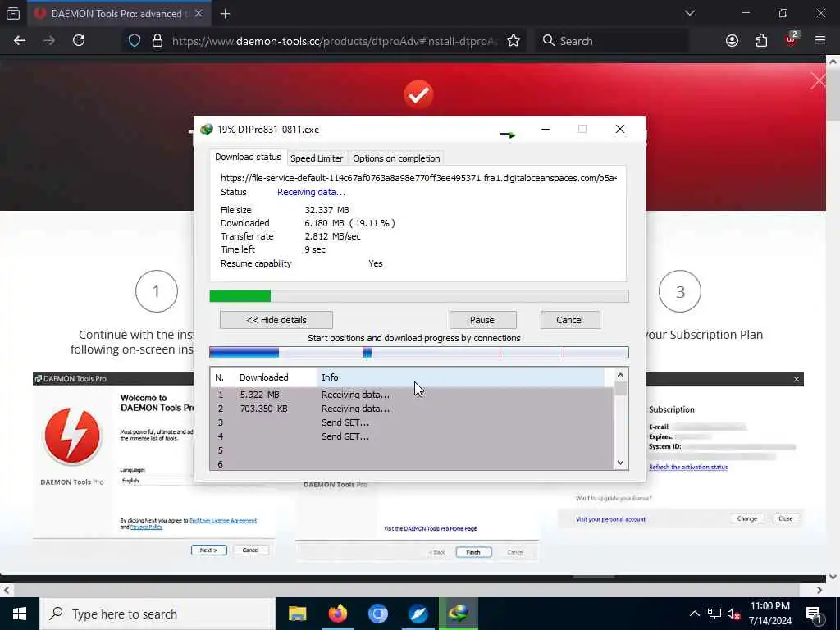Image resolution: width=840 pixels, height=630 pixels.
Task: Select connection row 4 Send GET
Action: click(412, 436)
